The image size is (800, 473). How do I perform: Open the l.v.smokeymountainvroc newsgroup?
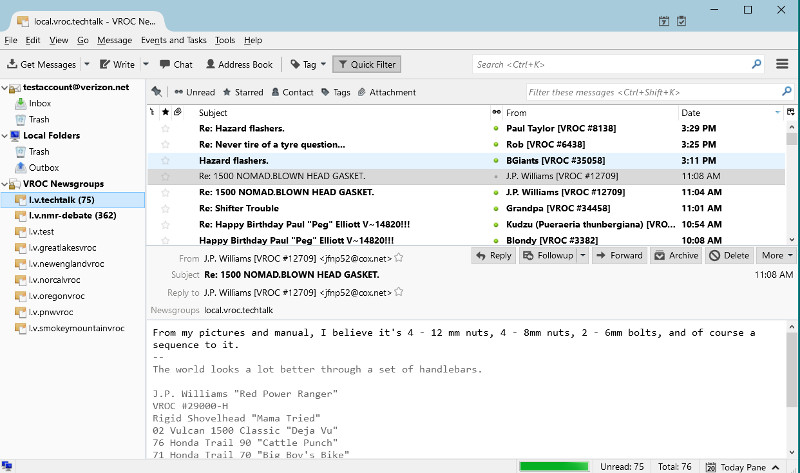point(70,328)
